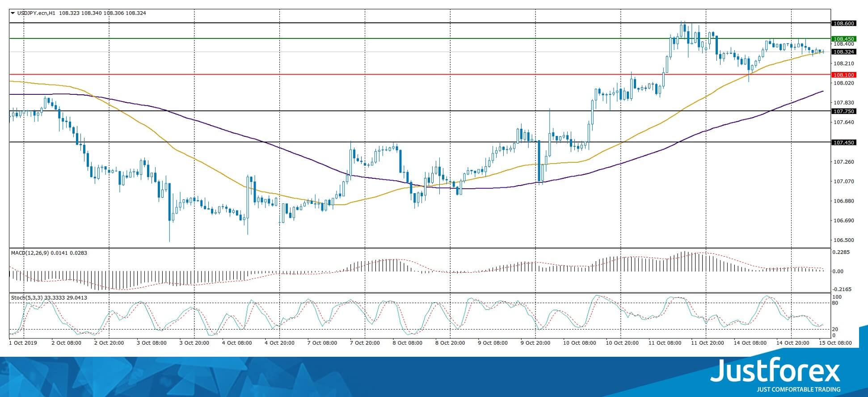Image resolution: width=868 pixels, height=397 pixels.
Task: Click the 4 Oct 20:00 time label
Action: pyautogui.click(x=279, y=343)
